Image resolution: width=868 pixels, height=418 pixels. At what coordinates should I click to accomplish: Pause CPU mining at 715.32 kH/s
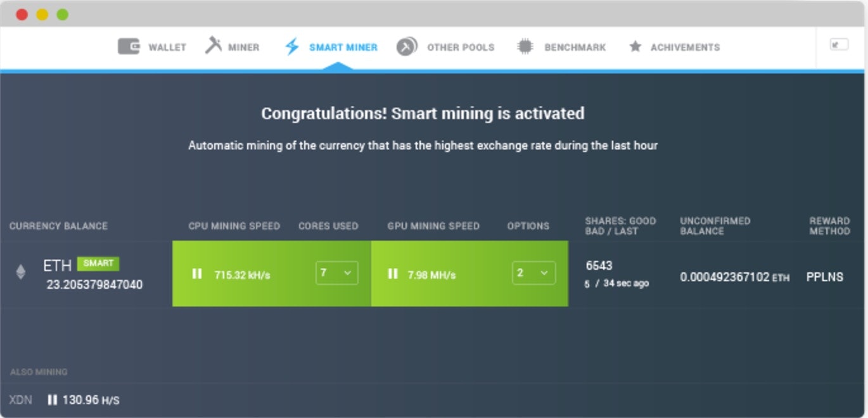pyautogui.click(x=197, y=274)
